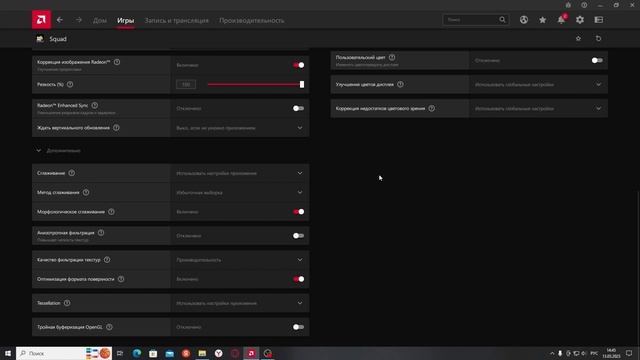This screenshot has height=360, width=640.
Task: Open Коррекция недостатков цветового зрения dropdown
Action: coord(538,109)
